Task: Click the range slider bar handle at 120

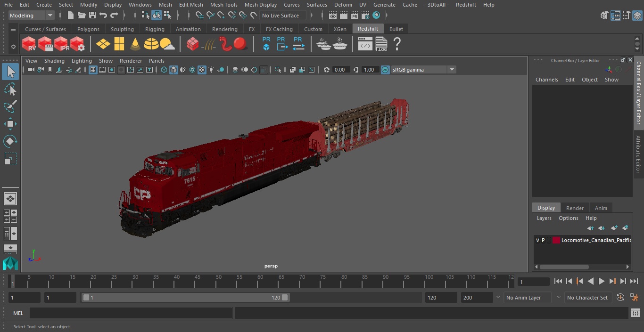Action: (285, 298)
